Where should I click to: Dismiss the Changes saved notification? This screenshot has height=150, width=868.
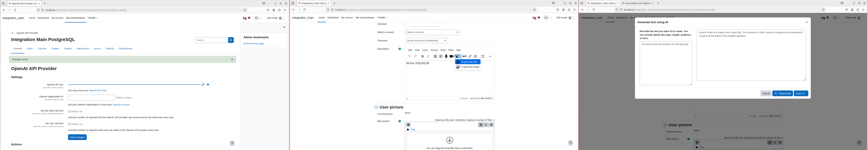pyautogui.click(x=232, y=60)
